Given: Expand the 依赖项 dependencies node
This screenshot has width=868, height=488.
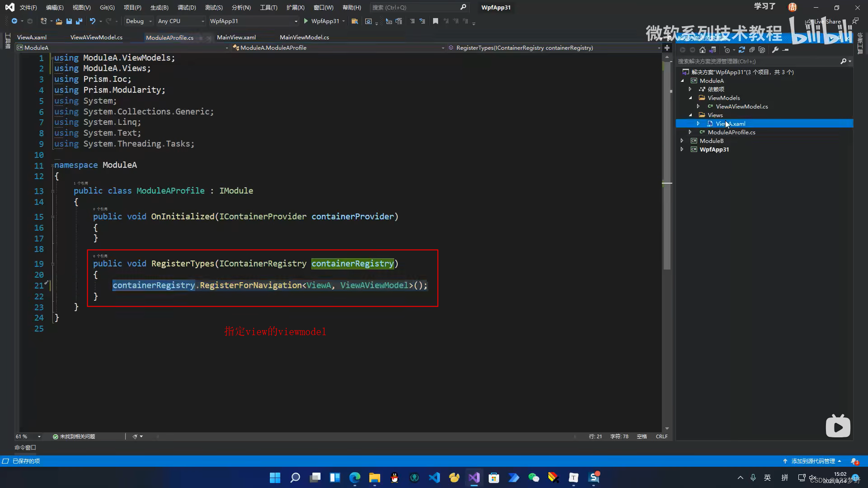Looking at the screenshot, I should pyautogui.click(x=690, y=89).
